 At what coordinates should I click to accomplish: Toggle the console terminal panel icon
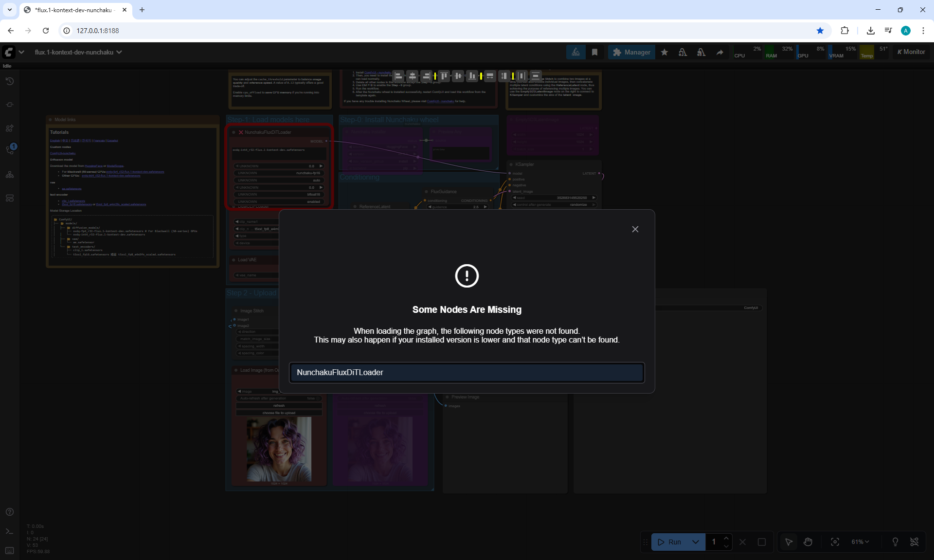tap(10, 531)
